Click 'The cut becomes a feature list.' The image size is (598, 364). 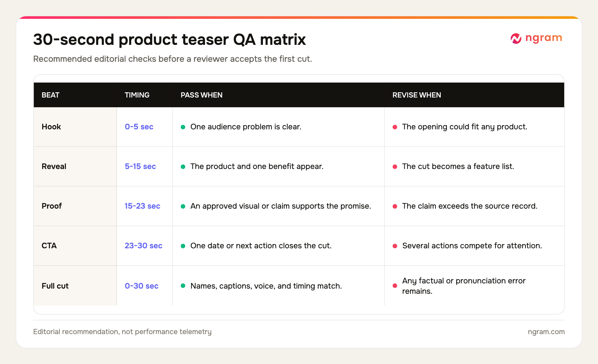pyautogui.click(x=458, y=166)
